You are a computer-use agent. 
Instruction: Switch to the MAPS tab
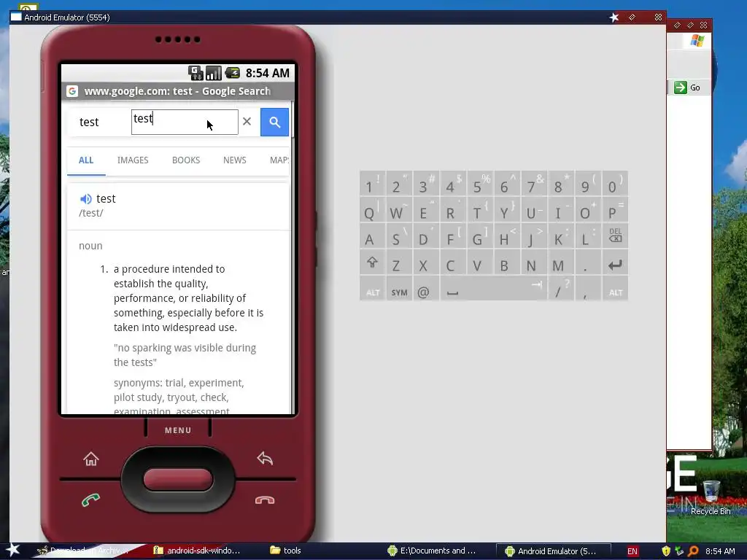(279, 160)
